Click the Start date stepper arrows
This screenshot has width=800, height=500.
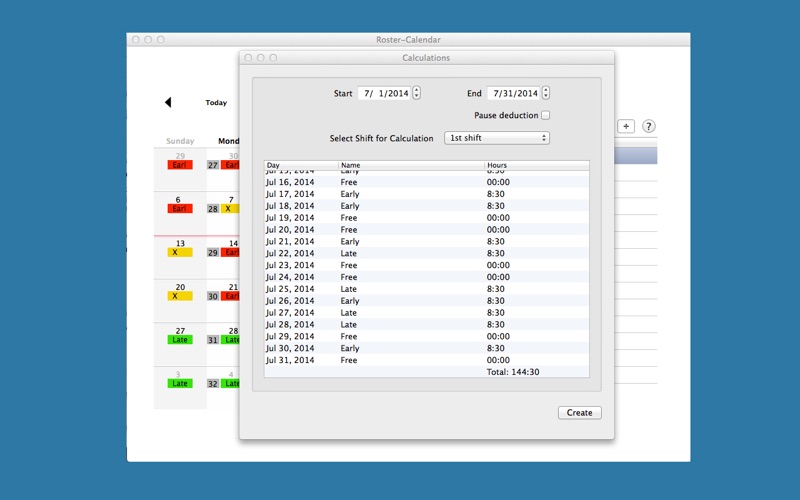416,94
